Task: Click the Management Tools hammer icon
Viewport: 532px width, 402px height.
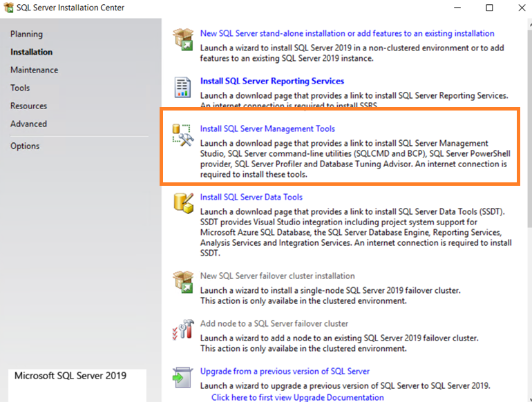Action: click(183, 135)
